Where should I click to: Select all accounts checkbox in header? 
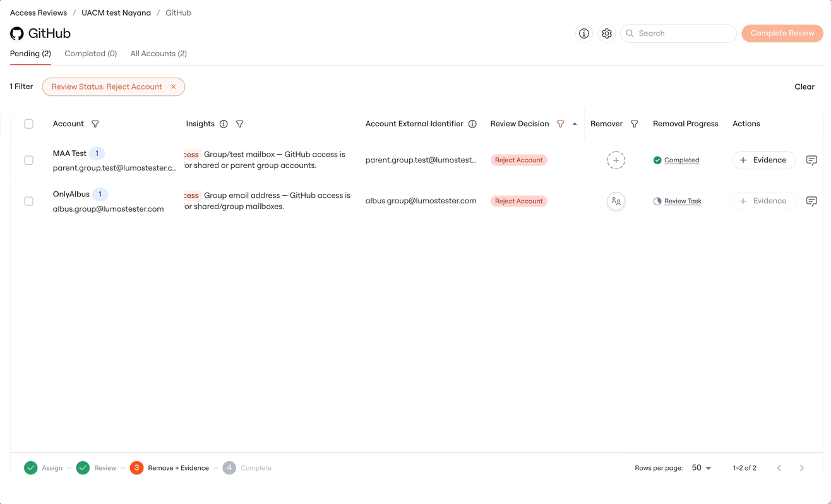tap(28, 124)
